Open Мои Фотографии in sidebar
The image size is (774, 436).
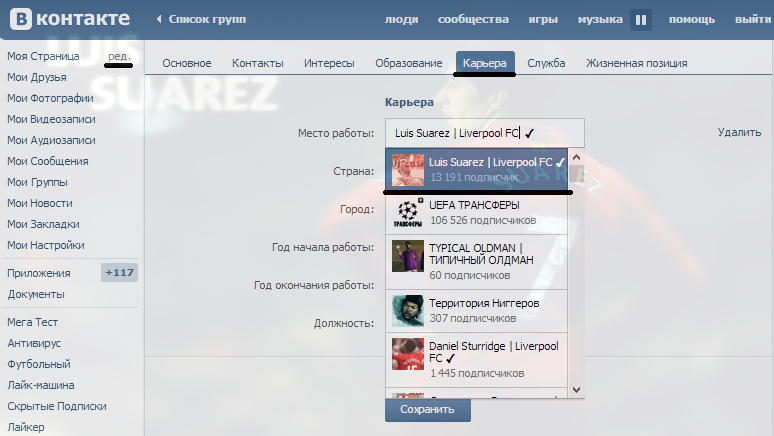[50, 98]
